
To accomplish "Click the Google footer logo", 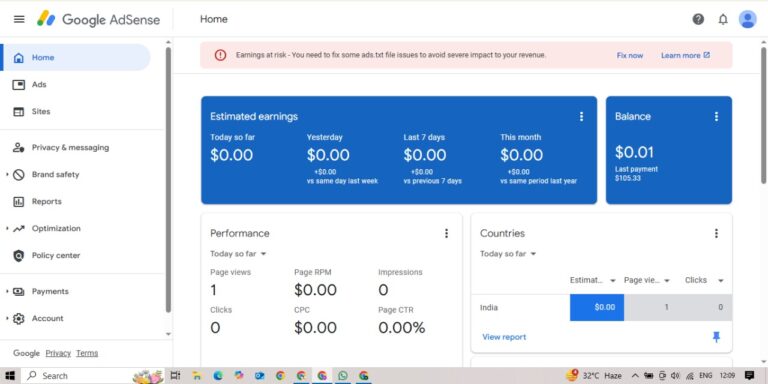I will point(26,353).
